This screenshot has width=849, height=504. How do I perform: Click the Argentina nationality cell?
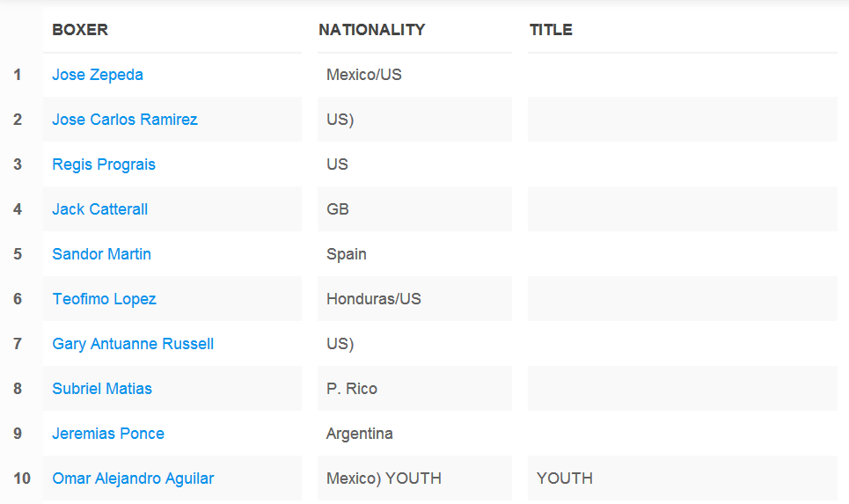414,434
